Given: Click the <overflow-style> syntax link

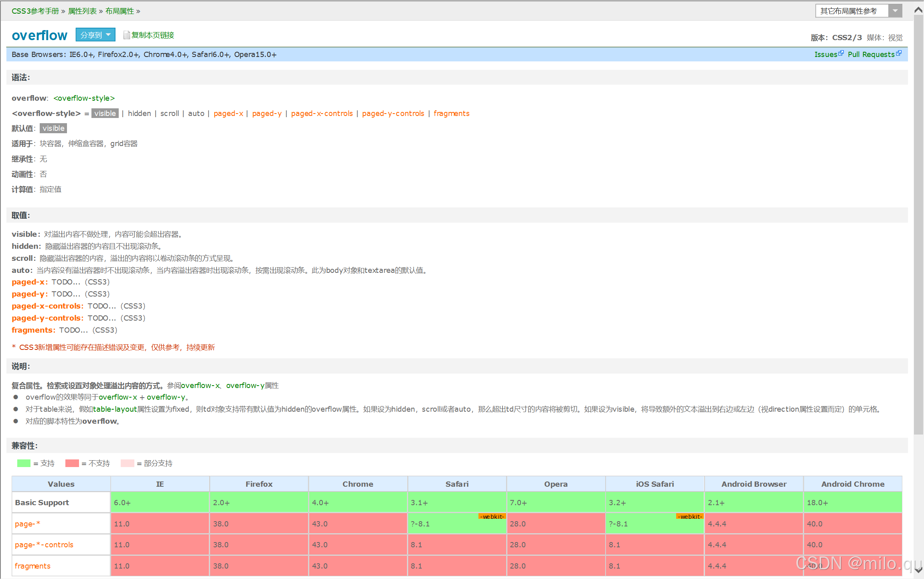Looking at the screenshot, I should [x=84, y=98].
